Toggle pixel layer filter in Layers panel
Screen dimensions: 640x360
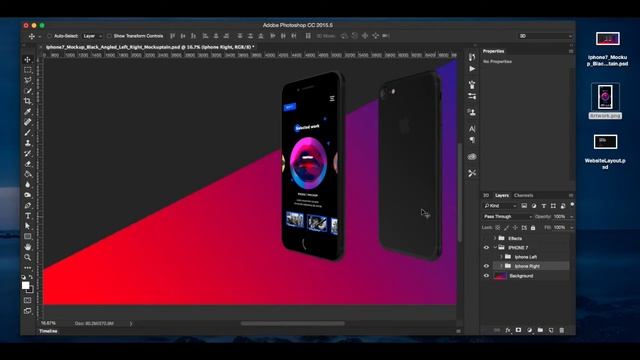click(x=524, y=206)
